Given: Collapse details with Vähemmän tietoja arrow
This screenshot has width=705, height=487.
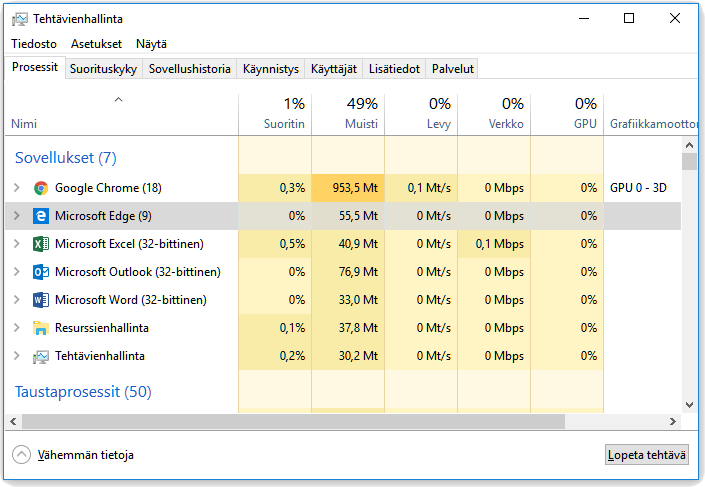Looking at the screenshot, I should (x=22, y=455).
